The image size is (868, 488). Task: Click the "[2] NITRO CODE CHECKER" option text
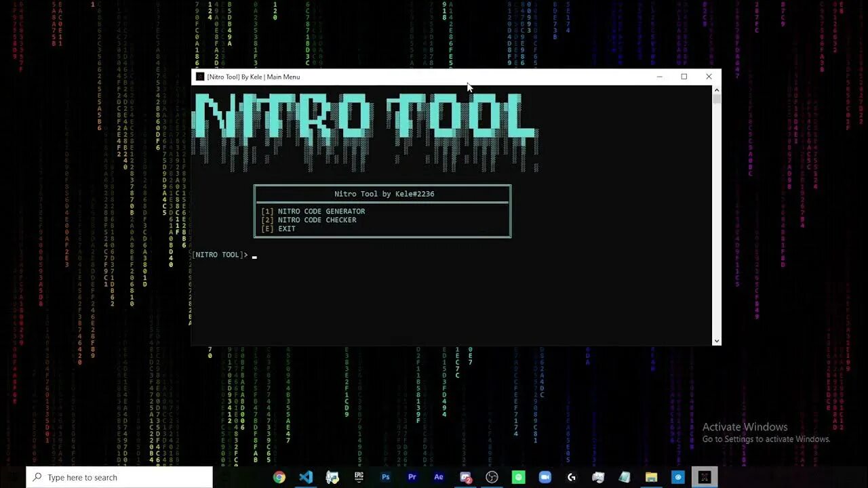[x=309, y=220]
